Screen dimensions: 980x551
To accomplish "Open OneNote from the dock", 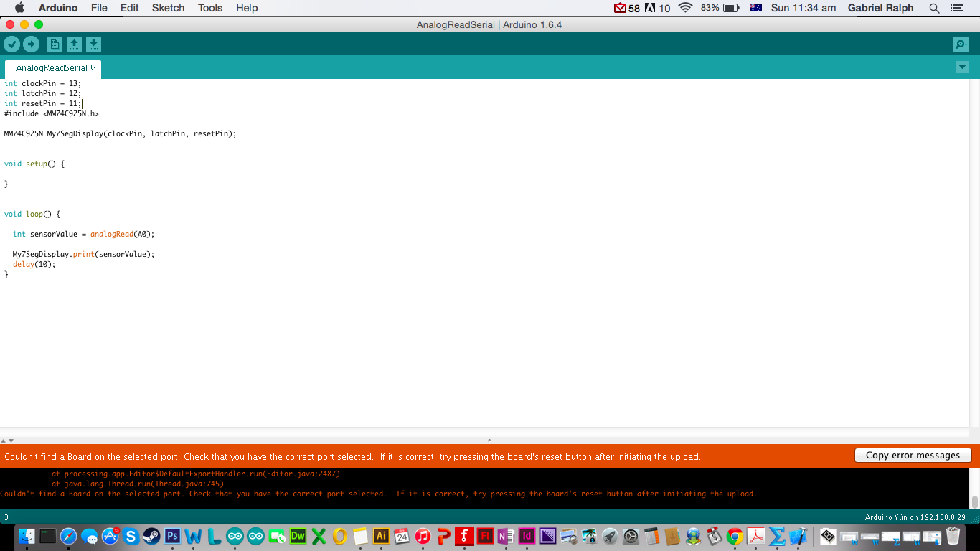I will (506, 536).
